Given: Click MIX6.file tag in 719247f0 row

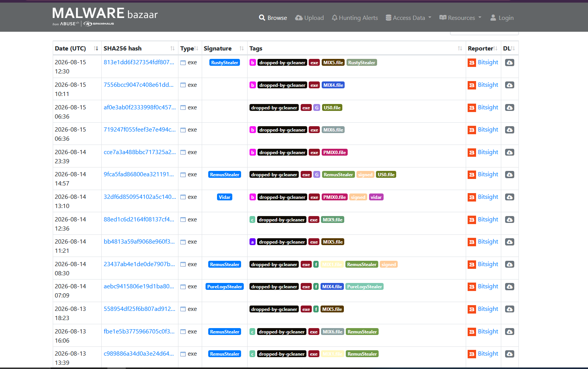Looking at the screenshot, I should [x=333, y=130].
